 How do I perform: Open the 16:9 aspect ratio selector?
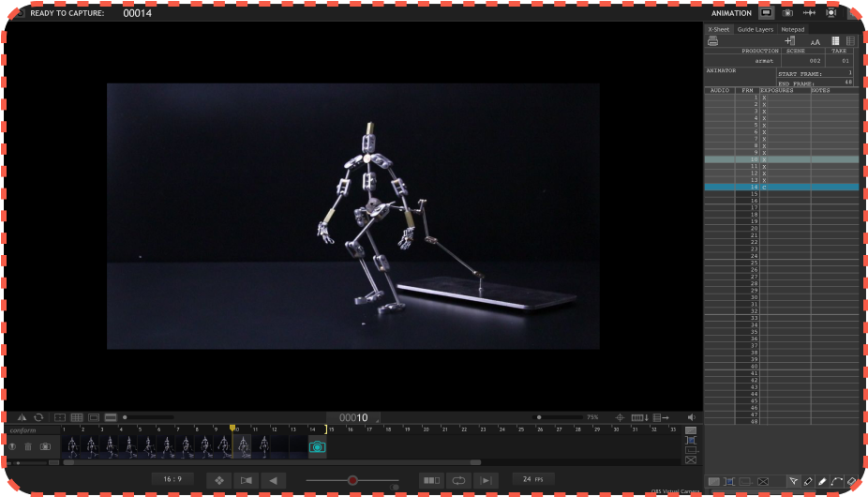click(x=172, y=479)
